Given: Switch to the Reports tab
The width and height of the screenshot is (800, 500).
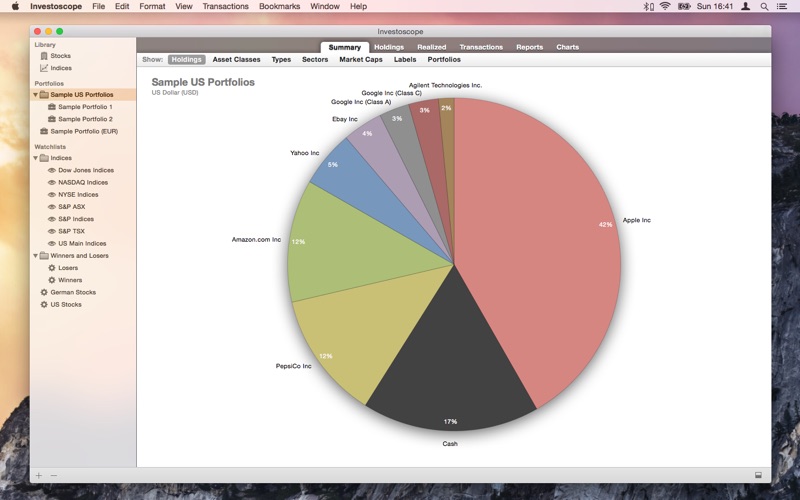Looking at the screenshot, I should click(x=530, y=47).
